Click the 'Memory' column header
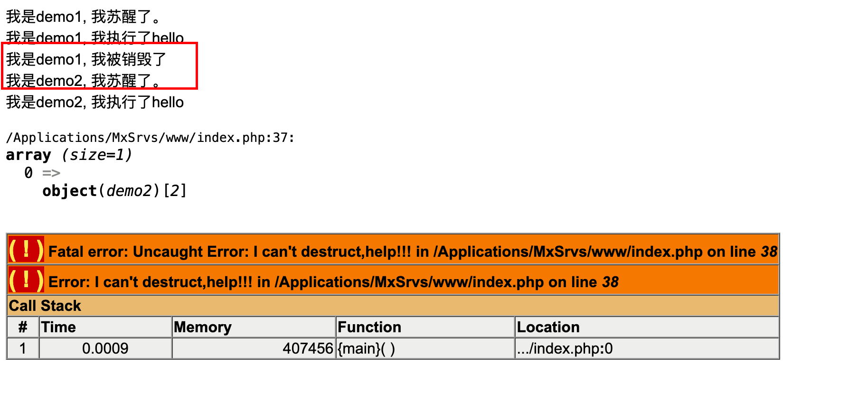 254,327
